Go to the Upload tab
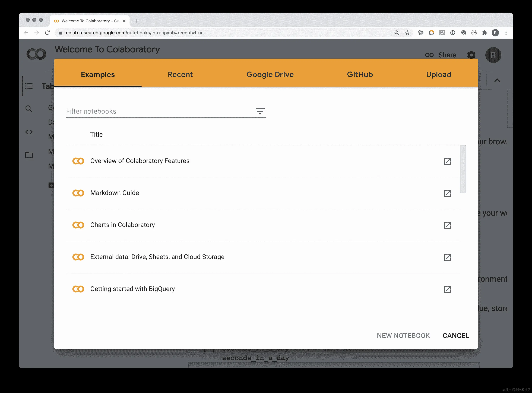532x393 pixels. click(438, 74)
